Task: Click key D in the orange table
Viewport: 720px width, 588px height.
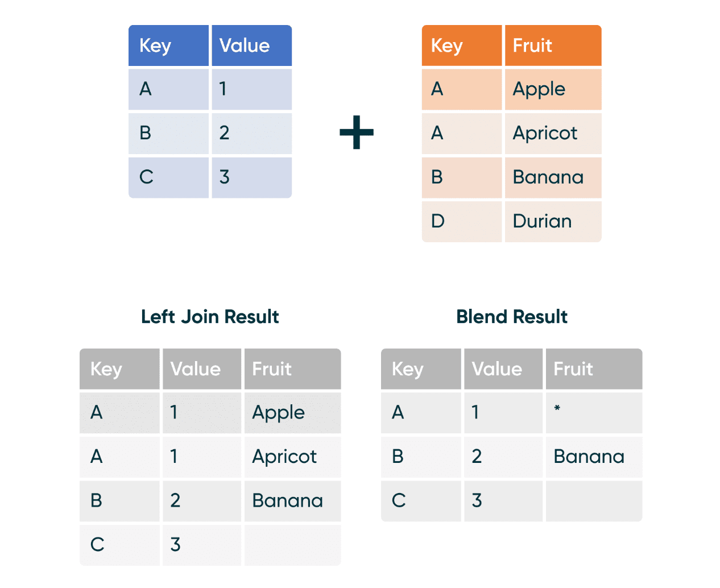Action: tap(461, 221)
